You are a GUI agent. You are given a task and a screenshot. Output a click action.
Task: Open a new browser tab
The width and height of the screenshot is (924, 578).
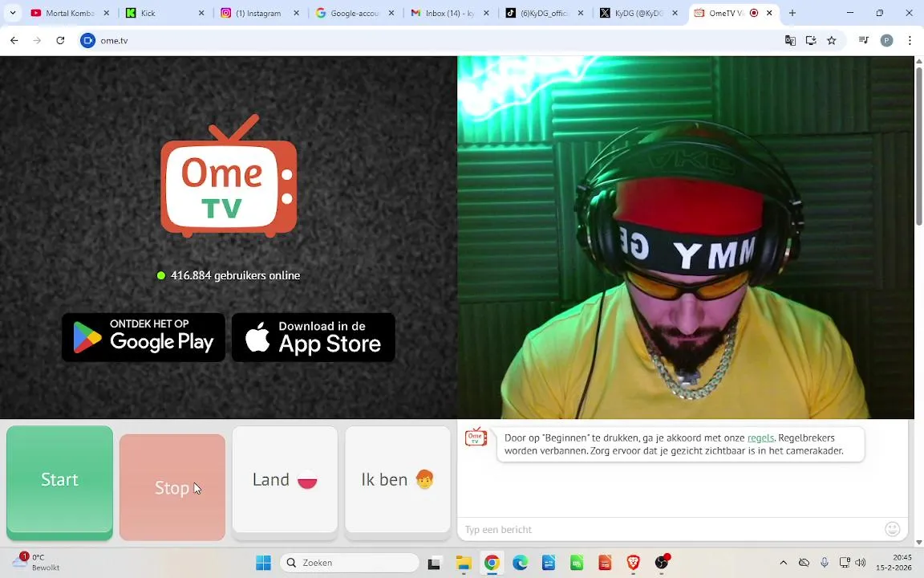tap(792, 13)
